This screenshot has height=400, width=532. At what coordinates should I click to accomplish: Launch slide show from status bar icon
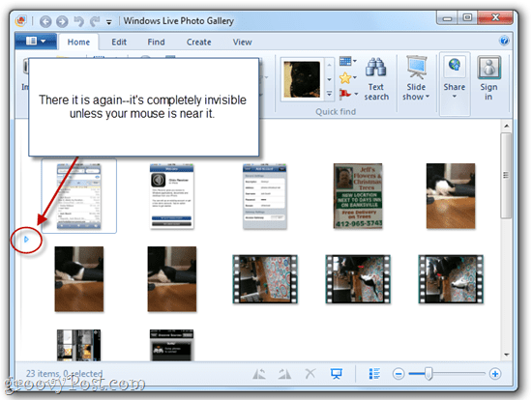[337, 374]
